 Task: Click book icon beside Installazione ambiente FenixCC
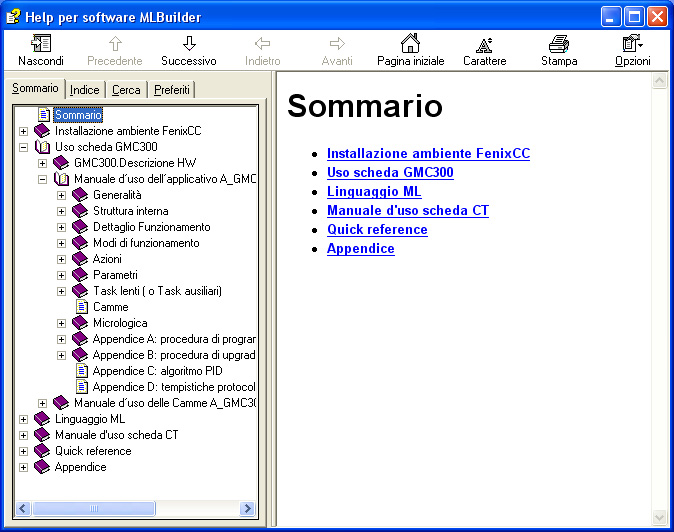pyautogui.click(x=42, y=131)
